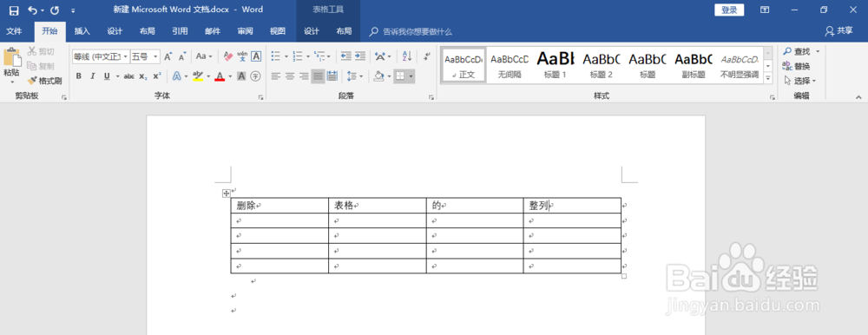
Task: Align text right
Action: (x=303, y=76)
